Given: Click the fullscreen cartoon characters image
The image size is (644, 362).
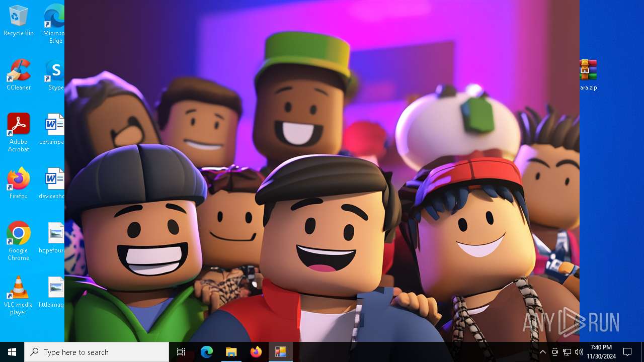Looking at the screenshot, I should [322, 171].
